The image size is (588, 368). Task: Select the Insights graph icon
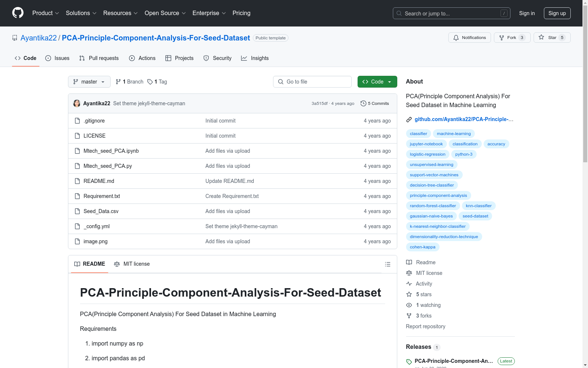coord(244,58)
